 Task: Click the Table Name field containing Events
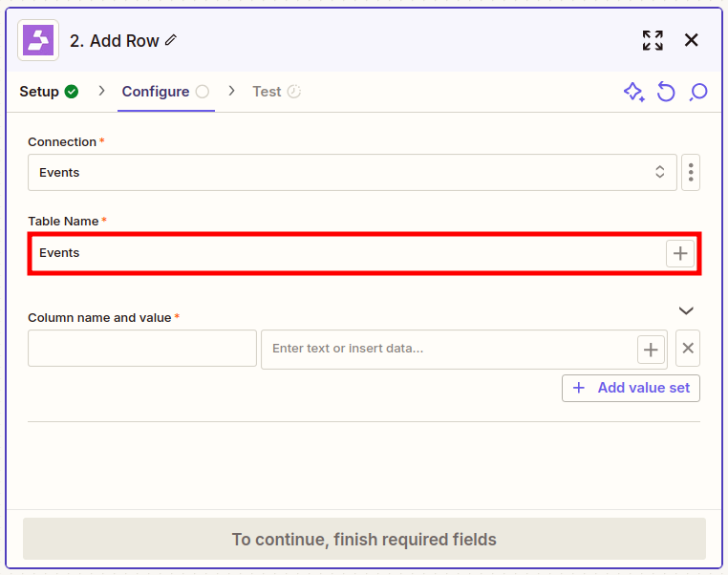[348, 253]
